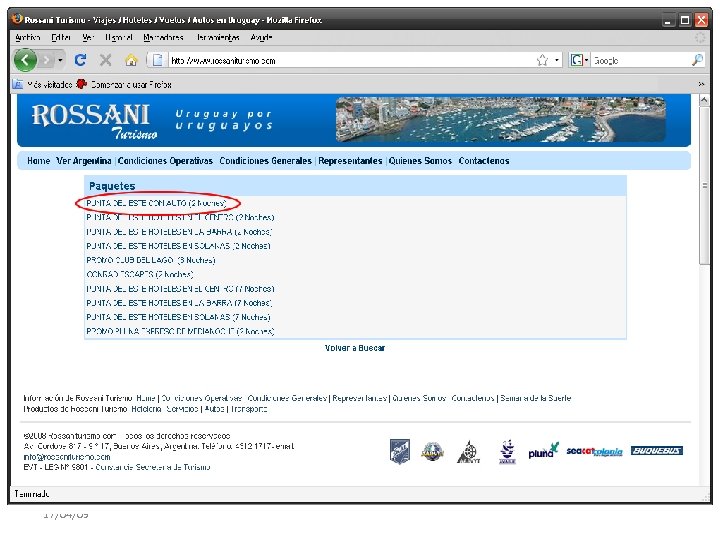The height and width of the screenshot is (540, 720).
Task: Click the URL address bar
Action: tap(351, 60)
